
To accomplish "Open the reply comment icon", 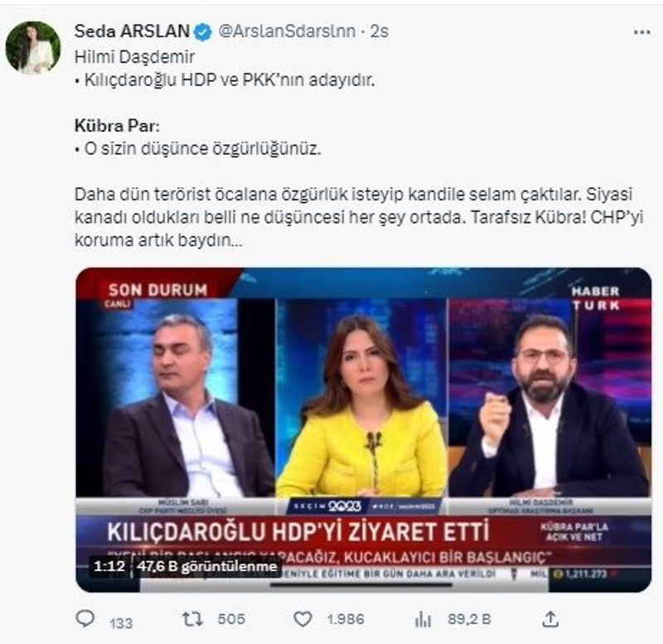I will coord(85,618).
